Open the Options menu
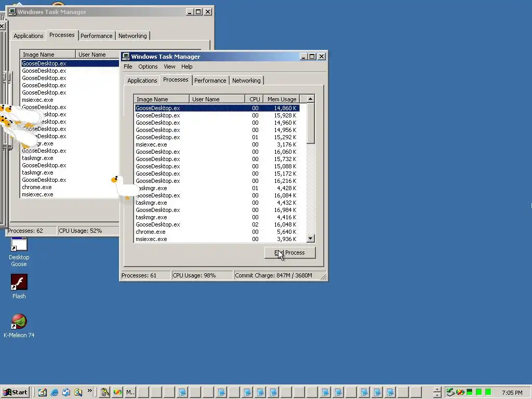Viewport: 532px width, 399px height. pyautogui.click(x=148, y=66)
